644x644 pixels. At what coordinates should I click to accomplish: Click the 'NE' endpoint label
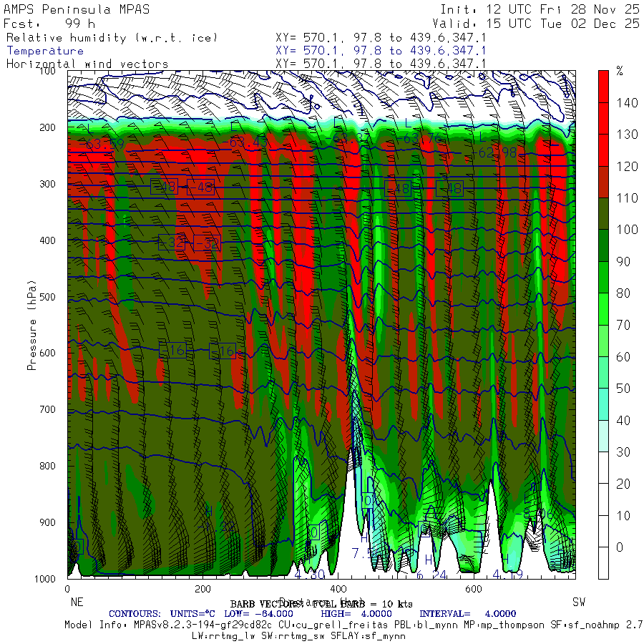77,602
